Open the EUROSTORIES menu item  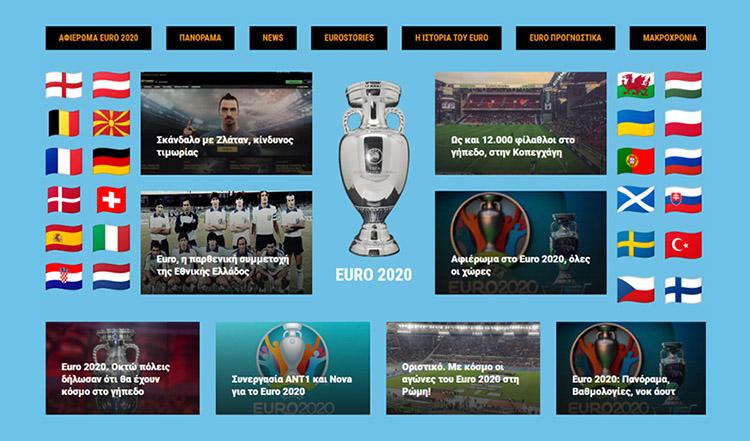coord(349,38)
